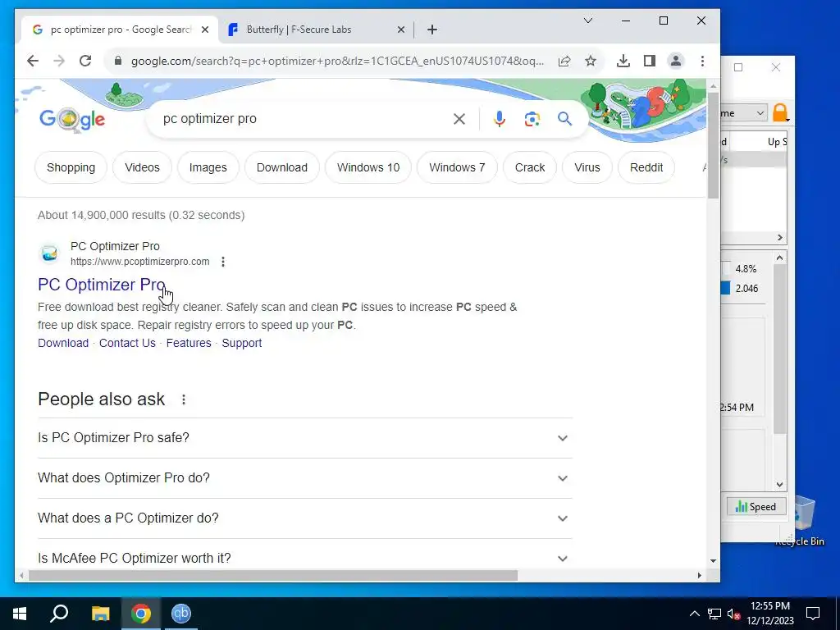
Task: Open Chrome tab search dropdown arrow
Action: [587, 21]
